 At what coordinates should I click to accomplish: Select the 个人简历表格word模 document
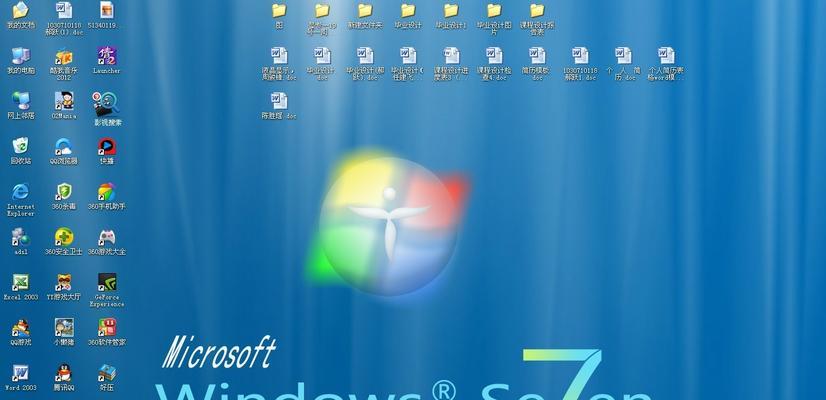point(666,64)
